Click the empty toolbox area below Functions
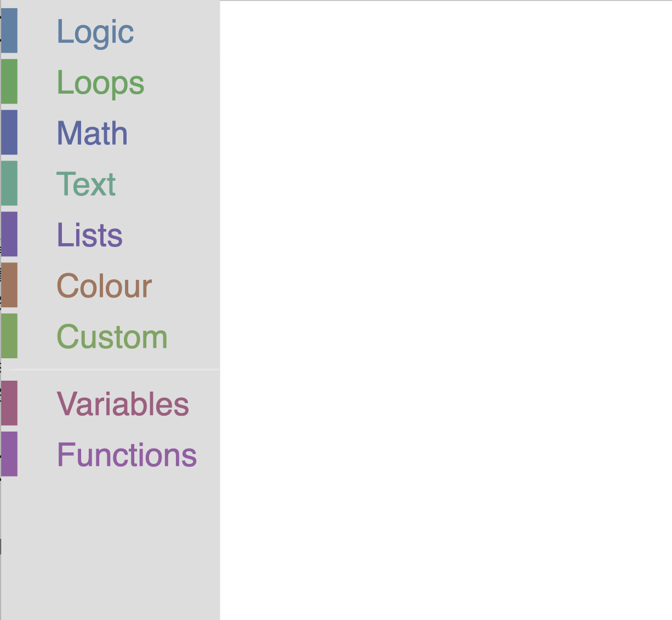672x620 pixels. [x=110, y=548]
